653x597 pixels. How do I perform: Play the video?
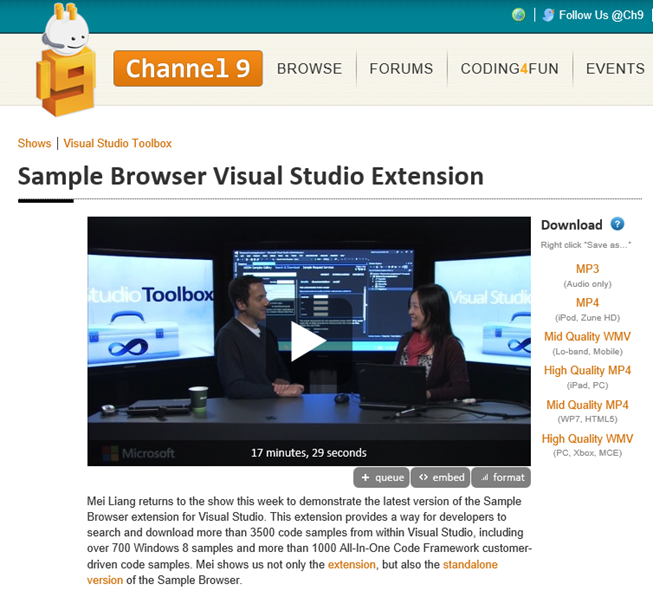(309, 341)
